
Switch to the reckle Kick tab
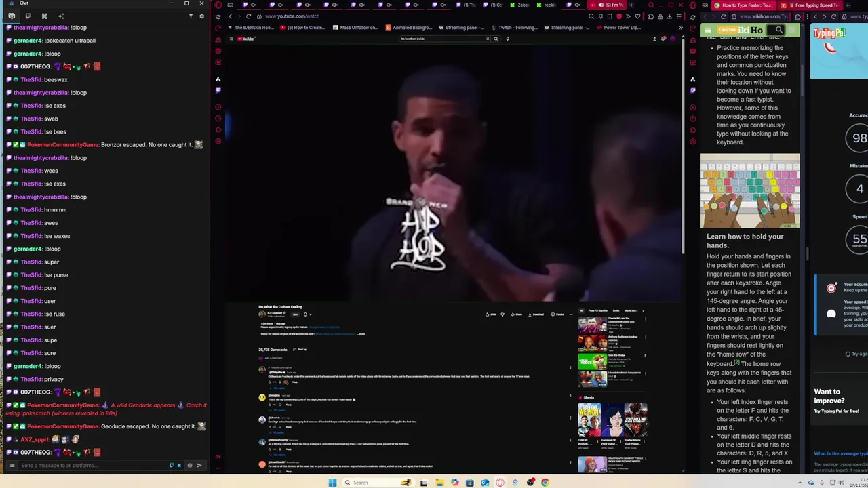point(547,5)
